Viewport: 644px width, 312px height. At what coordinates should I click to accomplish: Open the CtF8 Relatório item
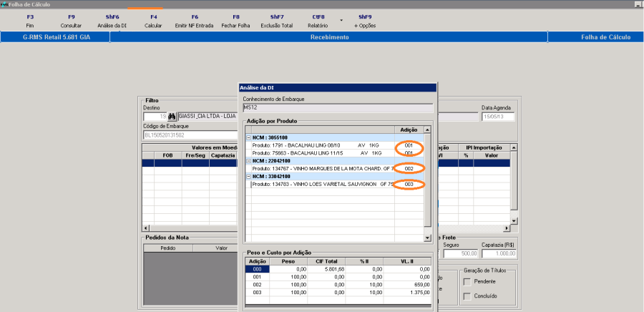[318, 21]
